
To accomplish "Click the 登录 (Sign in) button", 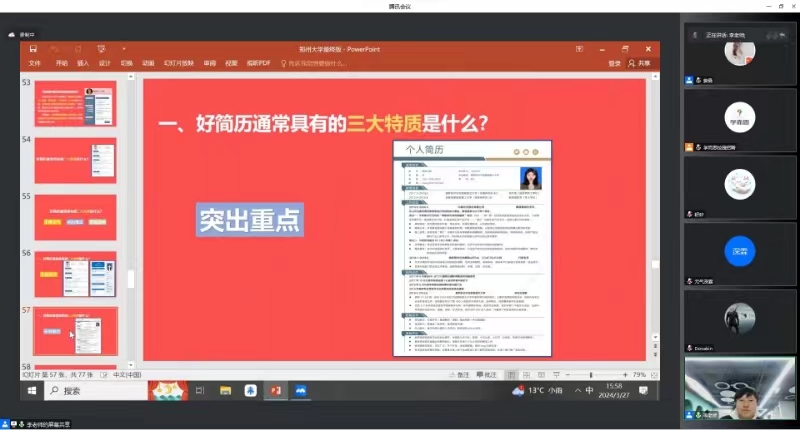I will tap(614, 63).
